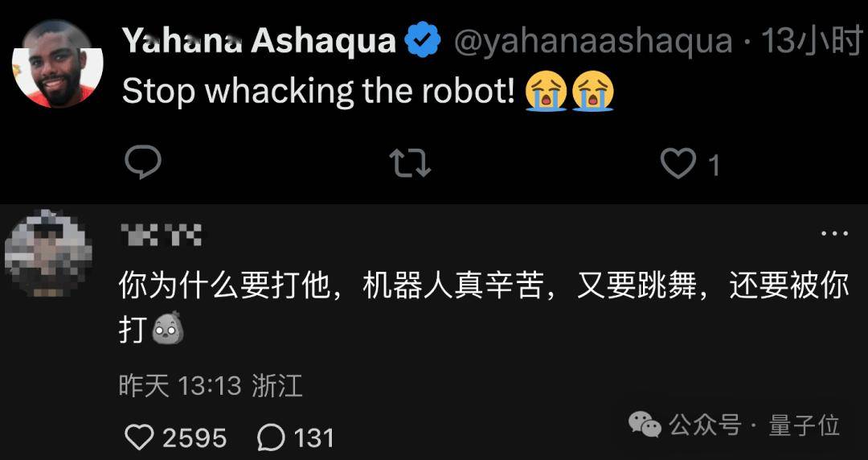Open replies via the 131 comment bubble icon

click(x=272, y=437)
